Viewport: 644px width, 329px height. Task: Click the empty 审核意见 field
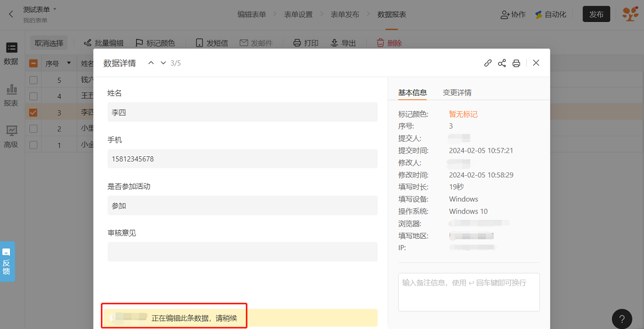click(x=243, y=251)
